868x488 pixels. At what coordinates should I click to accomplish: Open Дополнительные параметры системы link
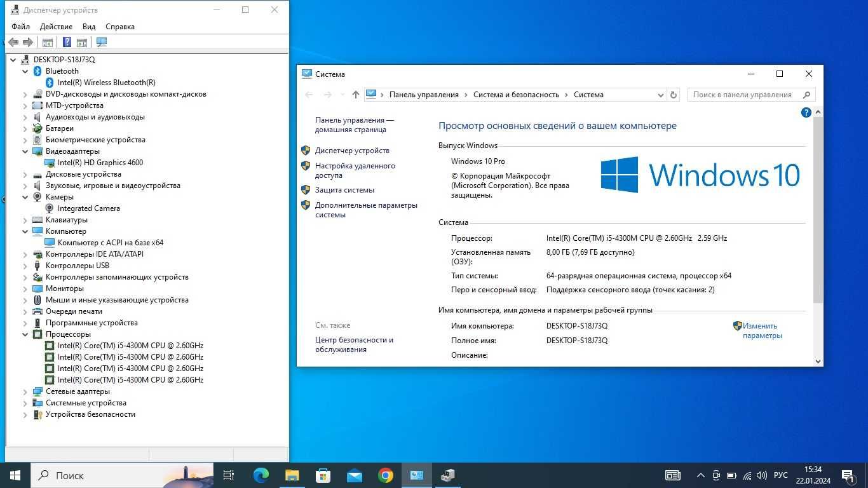[366, 210]
